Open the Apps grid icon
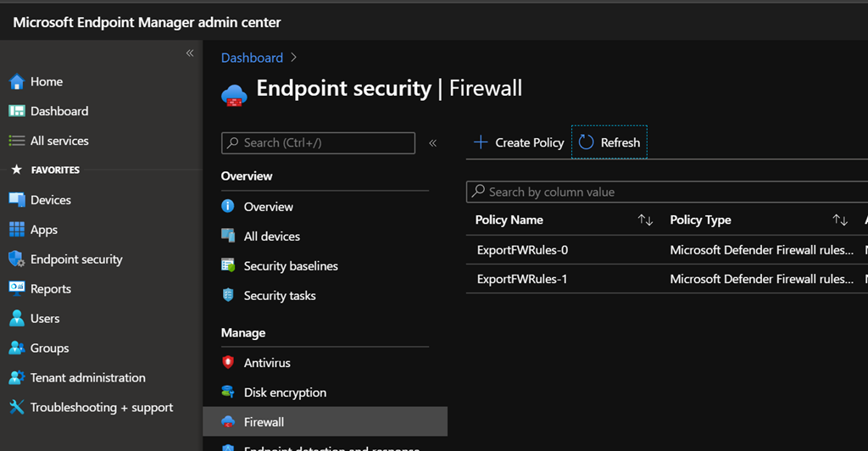This screenshot has height=451, width=868. point(17,230)
